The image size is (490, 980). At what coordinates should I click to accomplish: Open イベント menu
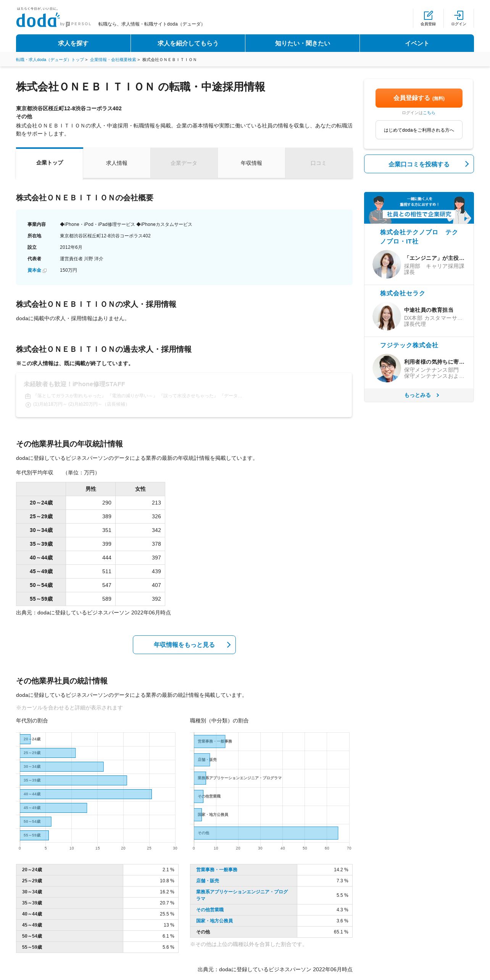point(417,43)
